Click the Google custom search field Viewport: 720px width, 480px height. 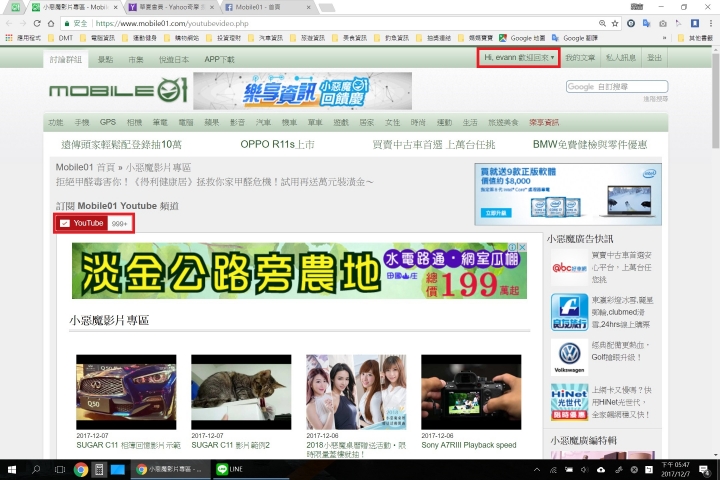click(x=617, y=86)
